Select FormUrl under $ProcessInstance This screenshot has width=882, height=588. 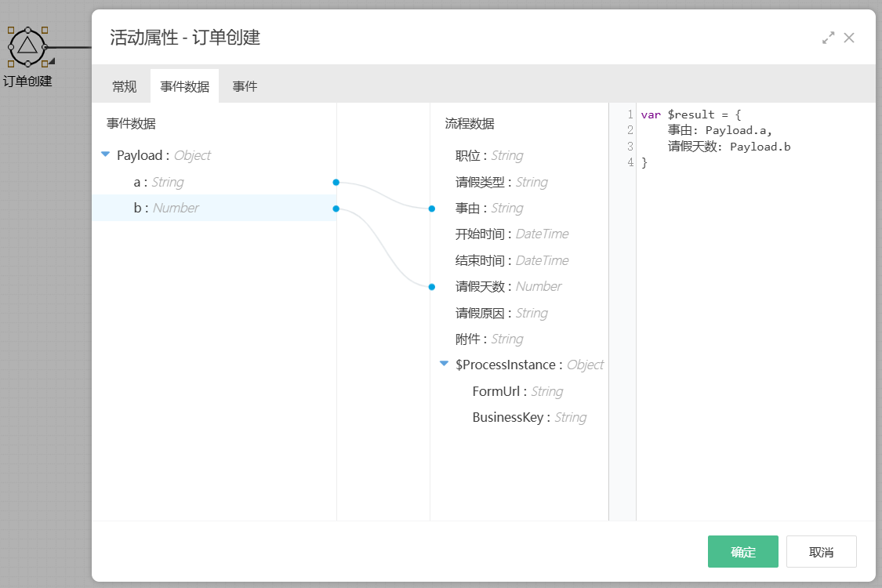[x=517, y=391]
